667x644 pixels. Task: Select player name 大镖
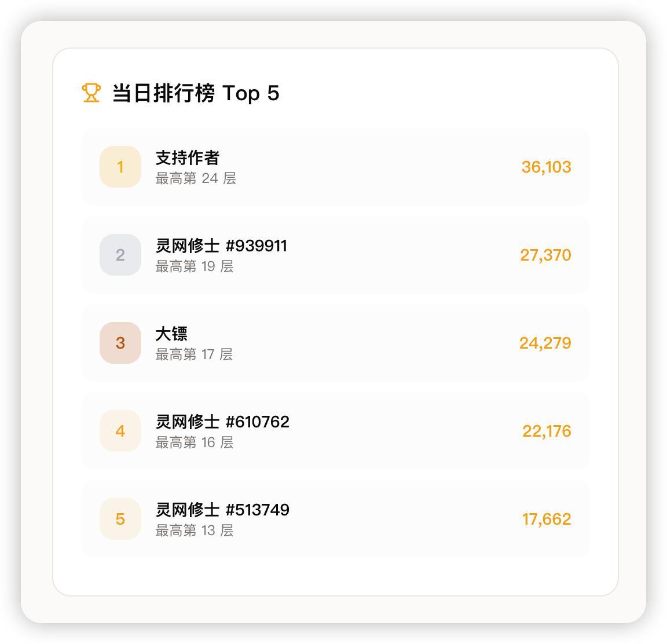point(171,334)
